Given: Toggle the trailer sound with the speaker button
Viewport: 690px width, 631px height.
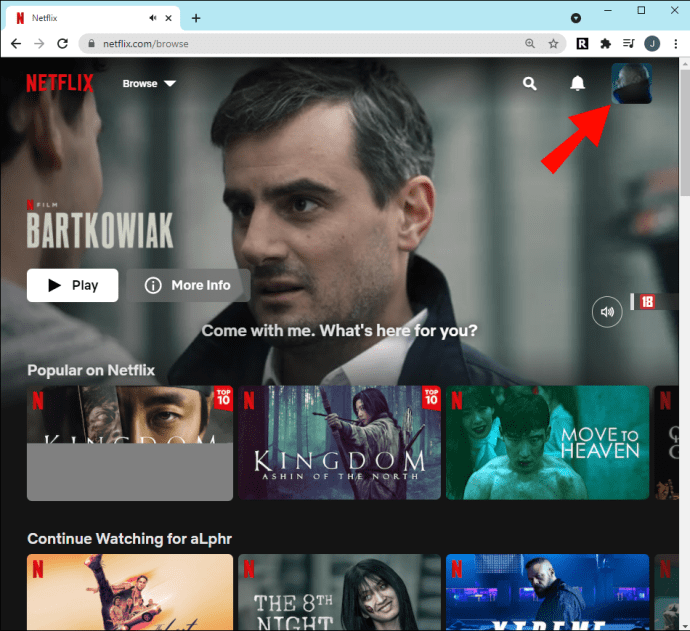Looking at the screenshot, I should coord(607,312).
